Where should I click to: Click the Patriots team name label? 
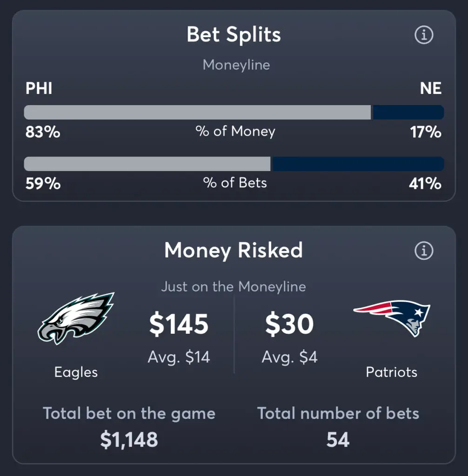(391, 372)
